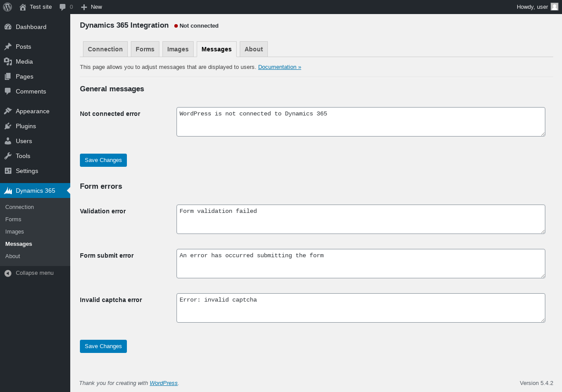Open the Forms submenu item
Image resolution: width=562 pixels, height=392 pixels.
pos(13,219)
